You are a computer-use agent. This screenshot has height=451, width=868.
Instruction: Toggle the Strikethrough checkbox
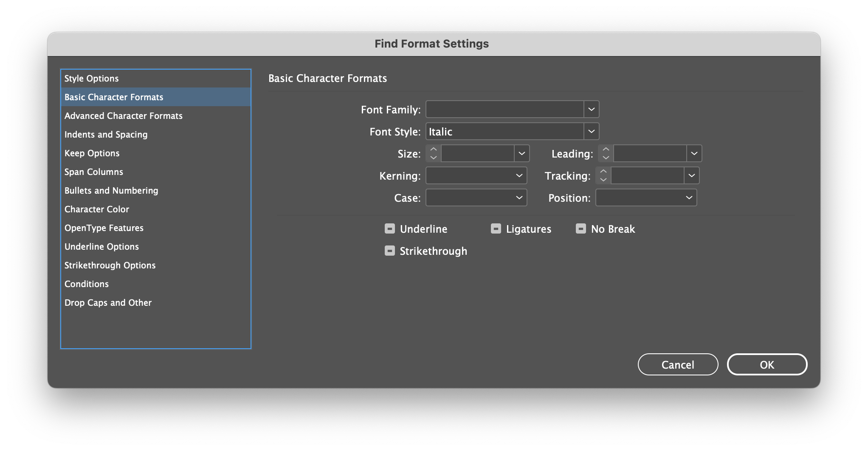(389, 251)
